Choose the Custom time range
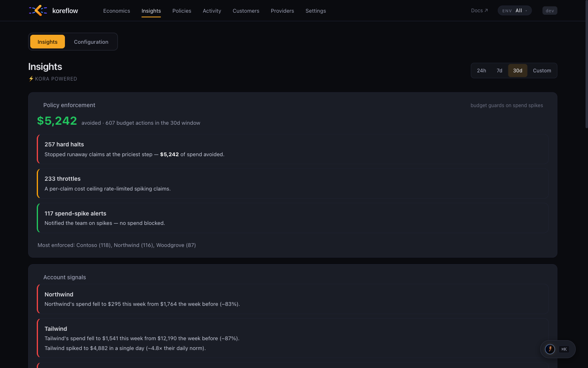This screenshot has height=368, width=588. [x=542, y=71]
